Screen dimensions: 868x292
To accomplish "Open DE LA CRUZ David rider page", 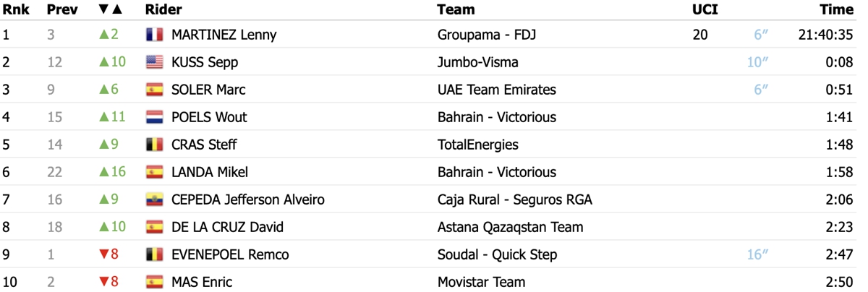I will 227,227.
